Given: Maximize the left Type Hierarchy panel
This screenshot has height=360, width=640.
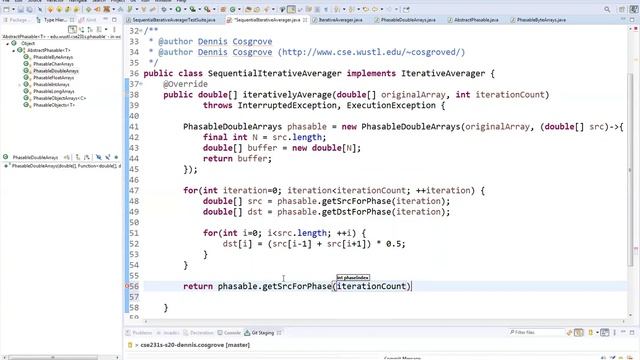Looking at the screenshot, I should coord(114,20).
